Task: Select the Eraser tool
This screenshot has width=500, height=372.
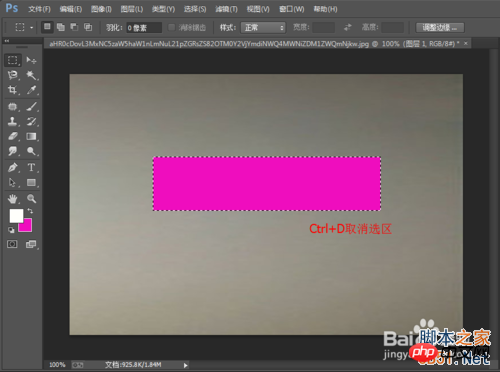Action: coord(13,136)
